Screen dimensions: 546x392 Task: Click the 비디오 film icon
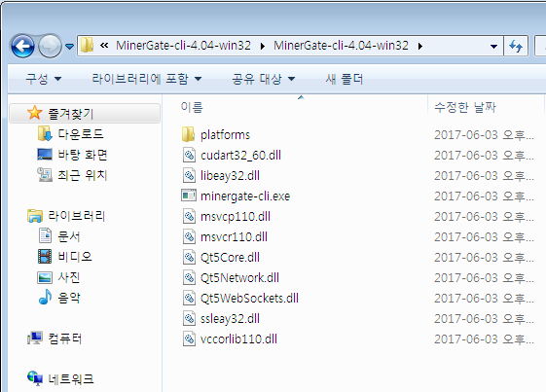point(45,257)
